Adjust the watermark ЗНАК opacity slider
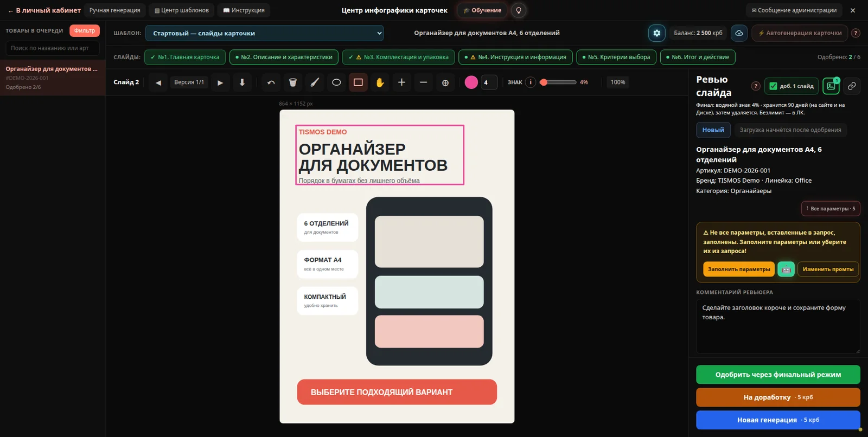The height and width of the screenshot is (437, 868). click(558, 82)
